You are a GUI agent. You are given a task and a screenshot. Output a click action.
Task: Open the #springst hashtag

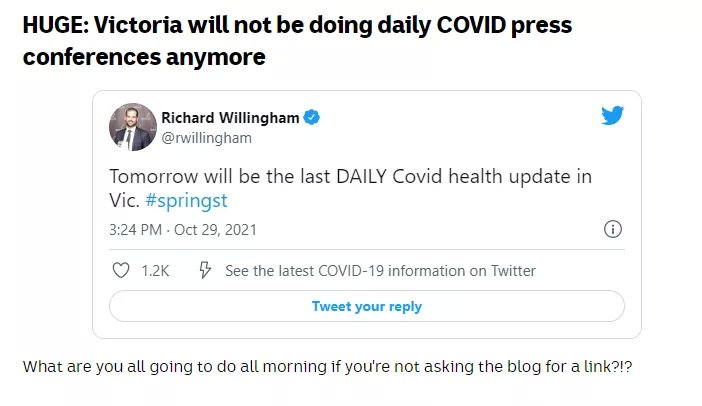(x=186, y=201)
